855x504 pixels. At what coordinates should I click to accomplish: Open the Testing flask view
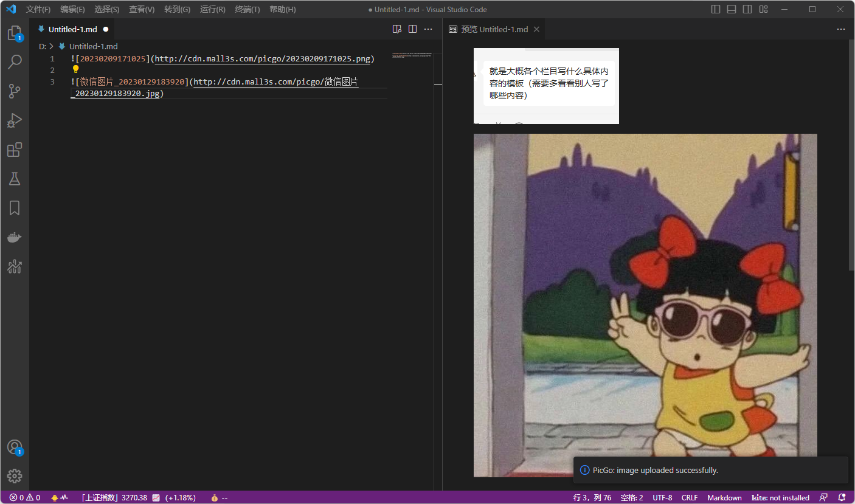15,179
